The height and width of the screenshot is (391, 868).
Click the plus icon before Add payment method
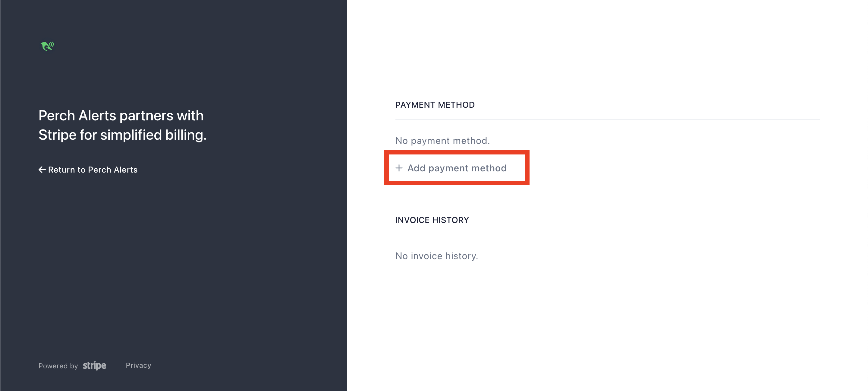tap(399, 168)
